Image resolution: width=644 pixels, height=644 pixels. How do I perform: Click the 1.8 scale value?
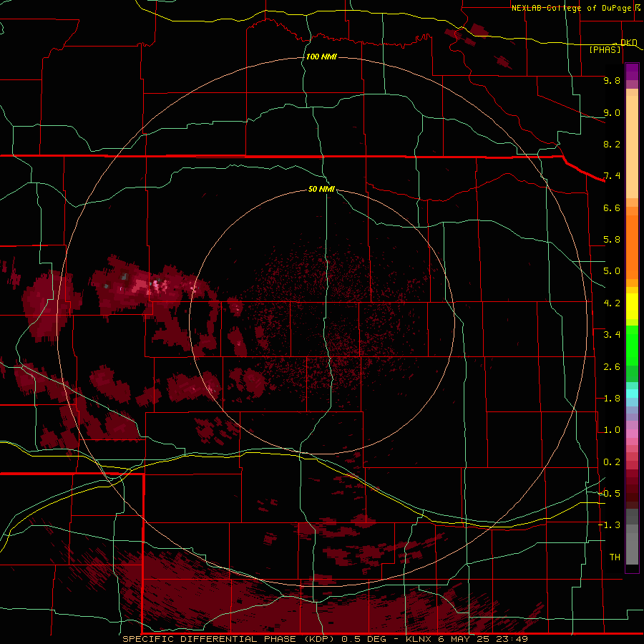(x=612, y=399)
